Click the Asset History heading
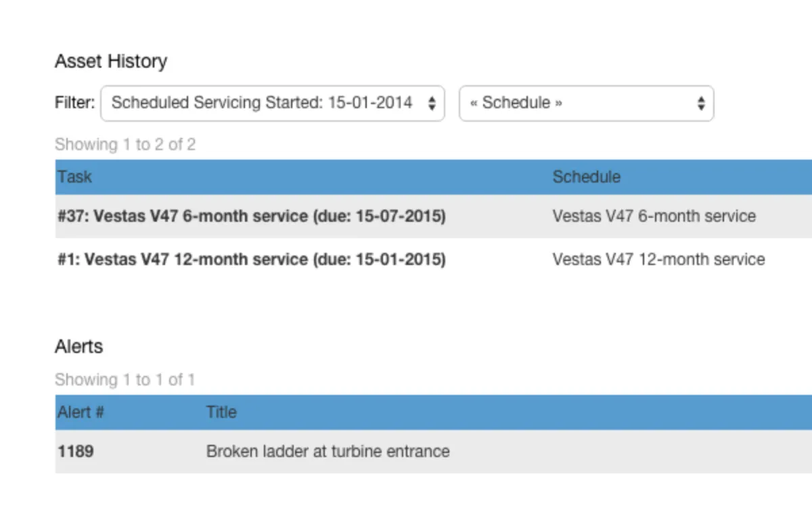812x526 pixels. click(x=111, y=62)
